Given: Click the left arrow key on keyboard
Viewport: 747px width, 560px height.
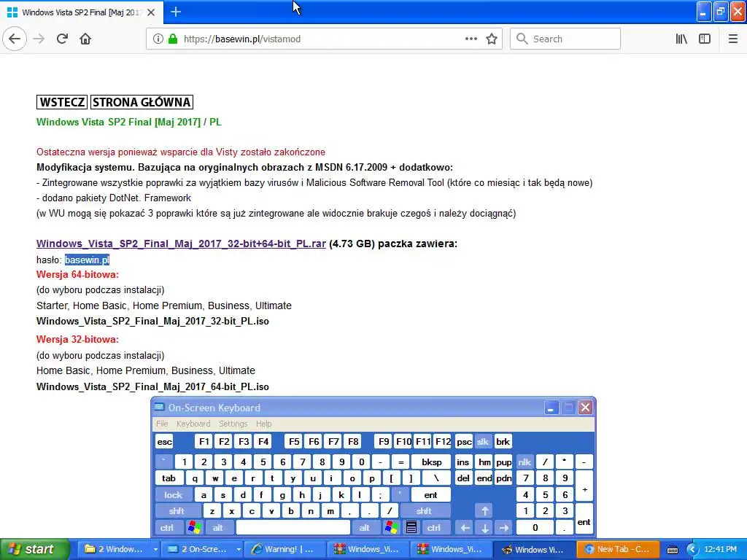Looking at the screenshot, I should (465, 528).
